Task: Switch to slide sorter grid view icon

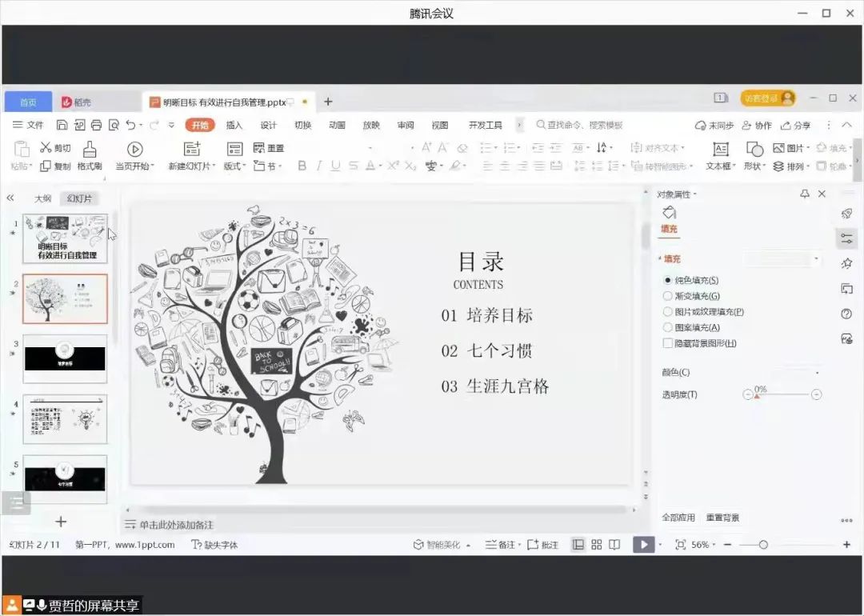Action: pyautogui.click(x=596, y=545)
